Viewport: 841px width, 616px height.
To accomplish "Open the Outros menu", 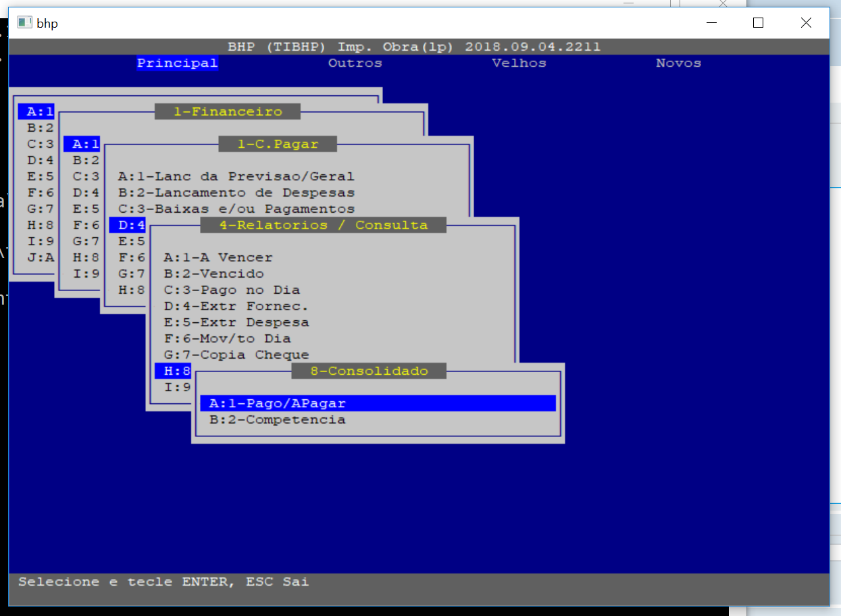I will (355, 63).
